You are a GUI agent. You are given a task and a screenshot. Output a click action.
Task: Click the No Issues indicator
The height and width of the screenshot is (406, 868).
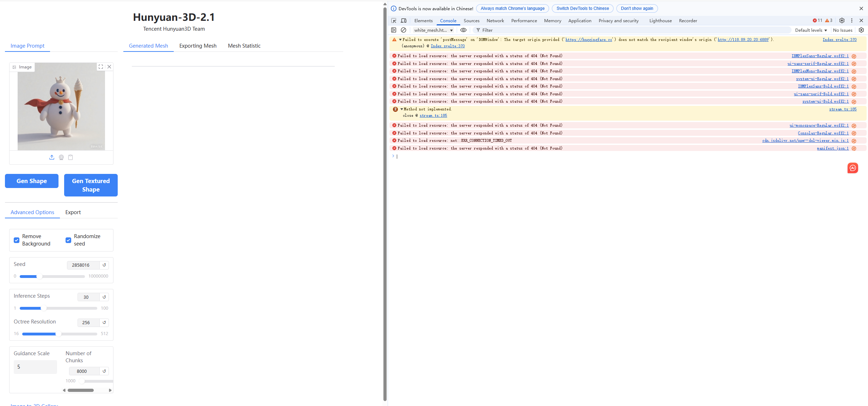[843, 30]
